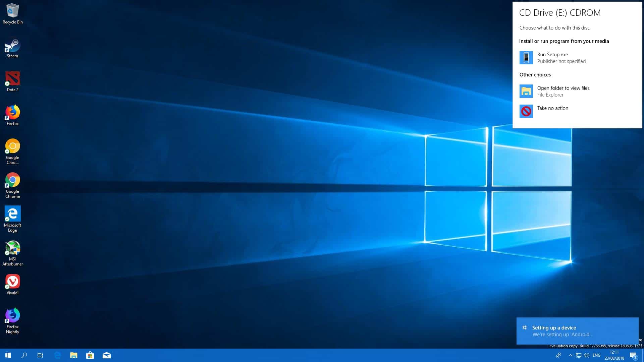This screenshot has height=362, width=644.
Task: Open Microsoft Edge from desktop
Action: 12,214
